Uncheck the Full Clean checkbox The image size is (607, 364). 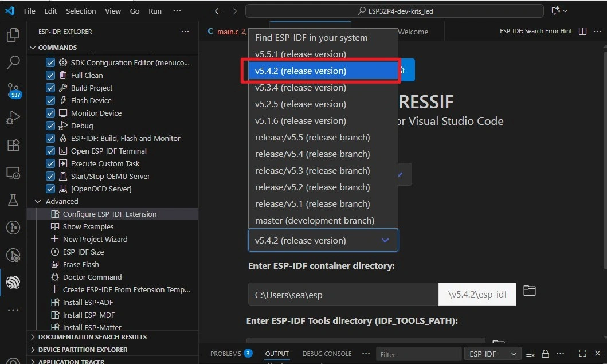point(50,75)
